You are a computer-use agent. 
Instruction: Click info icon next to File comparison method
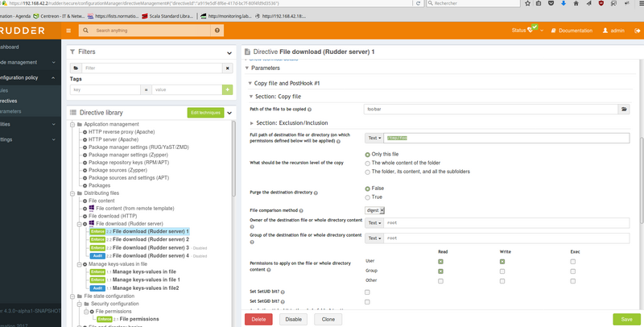tap(301, 211)
